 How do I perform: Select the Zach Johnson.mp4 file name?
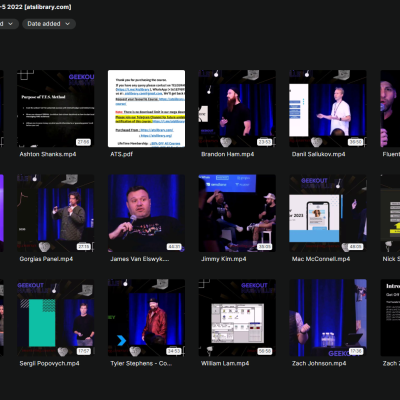(x=319, y=364)
